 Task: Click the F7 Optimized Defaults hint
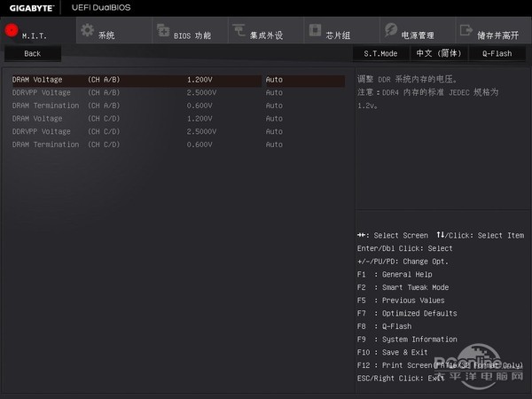click(x=407, y=314)
